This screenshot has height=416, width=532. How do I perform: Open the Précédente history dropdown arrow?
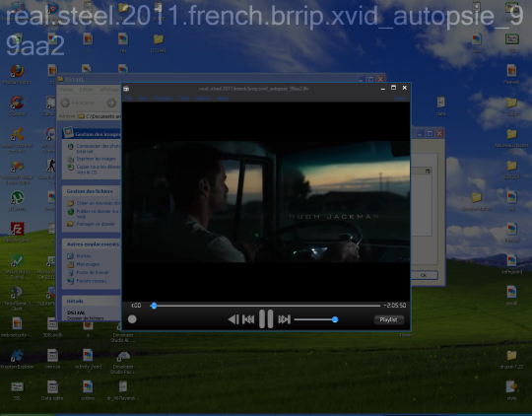point(100,103)
